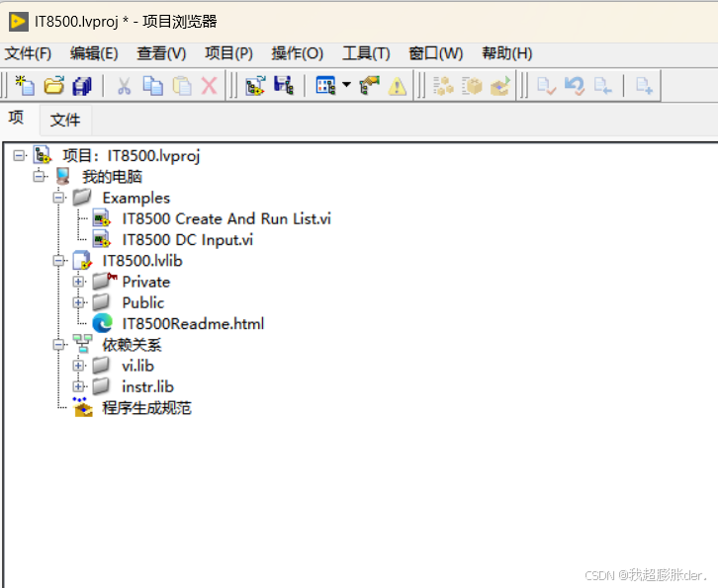Screen dimensions: 718x588
Task: Click the dependencies network icon
Action: pos(82,344)
